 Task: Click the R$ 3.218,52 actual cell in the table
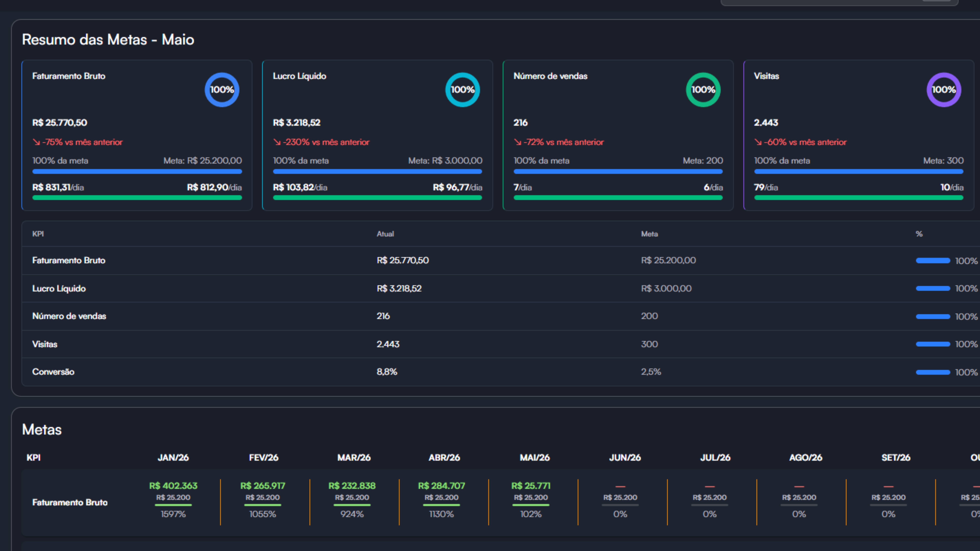(x=399, y=289)
